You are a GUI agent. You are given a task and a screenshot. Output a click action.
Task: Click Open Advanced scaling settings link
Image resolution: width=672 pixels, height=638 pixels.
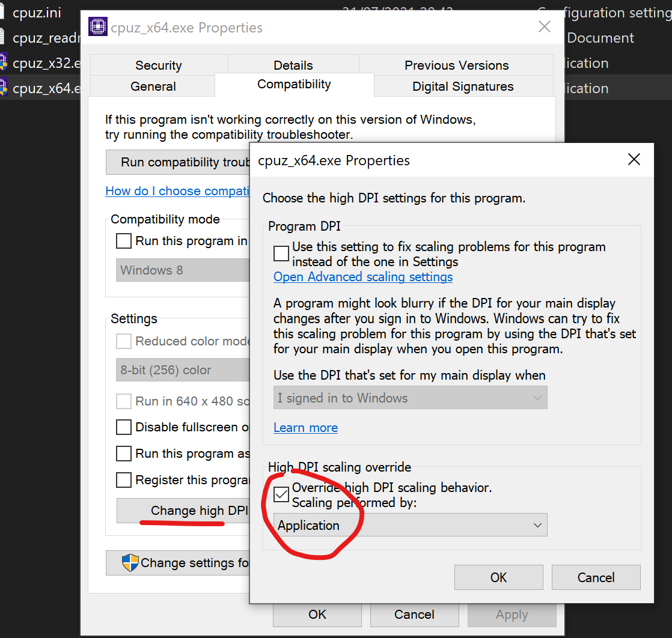point(363,277)
